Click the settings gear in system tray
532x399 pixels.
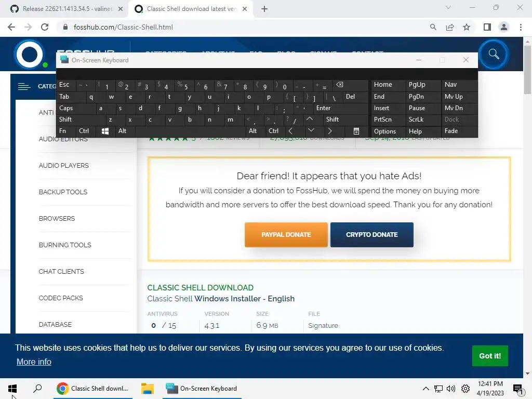point(465,389)
